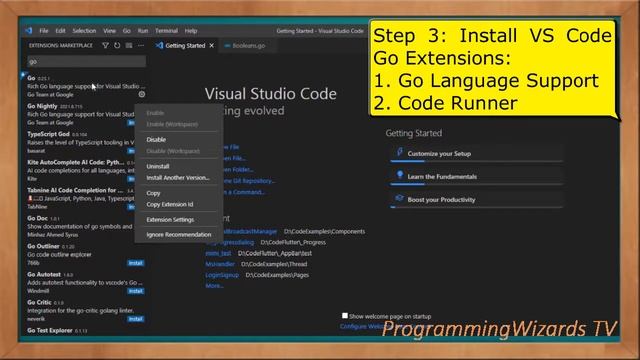This screenshot has height=360, width=640.
Task: Click Install button for Go Critic
Action: (x=136, y=319)
